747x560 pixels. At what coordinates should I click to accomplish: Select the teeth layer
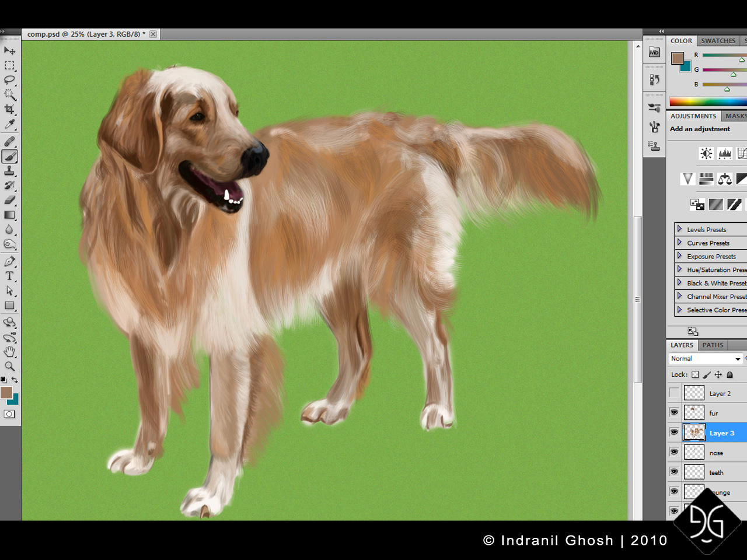[x=716, y=473]
